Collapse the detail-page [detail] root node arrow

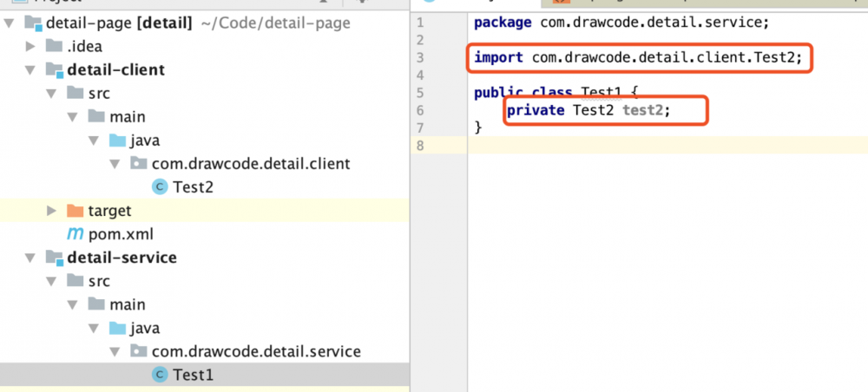click(x=9, y=23)
